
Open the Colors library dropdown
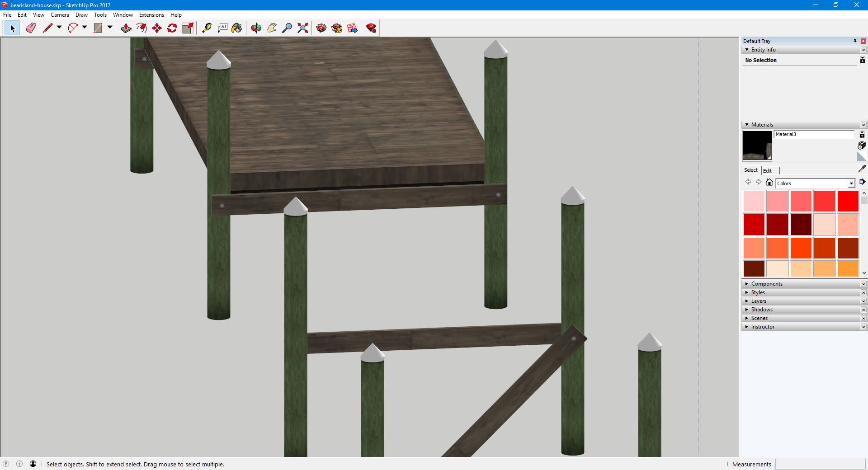(x=851, y=183)
